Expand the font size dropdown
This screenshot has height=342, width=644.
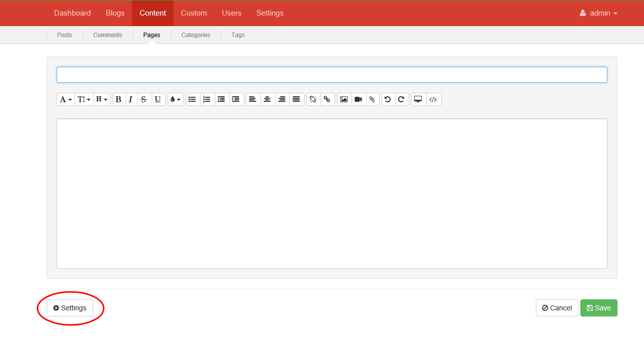tap(84, 99)
